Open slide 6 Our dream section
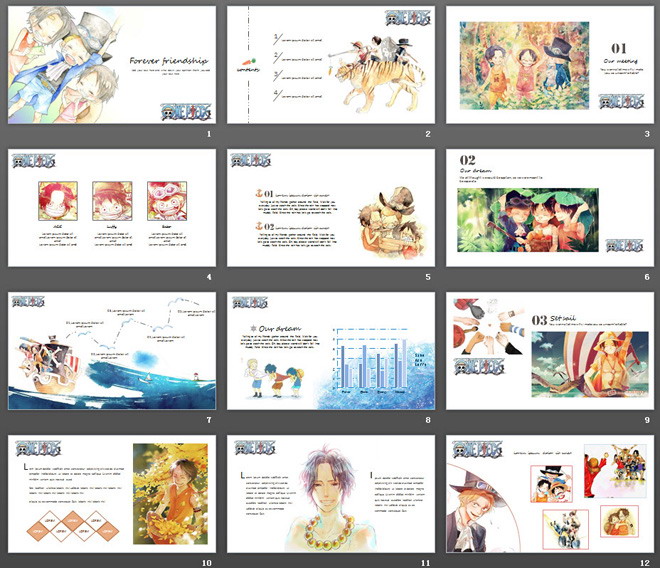Screen dimensions: 660x568 click(x=550, y=208)
